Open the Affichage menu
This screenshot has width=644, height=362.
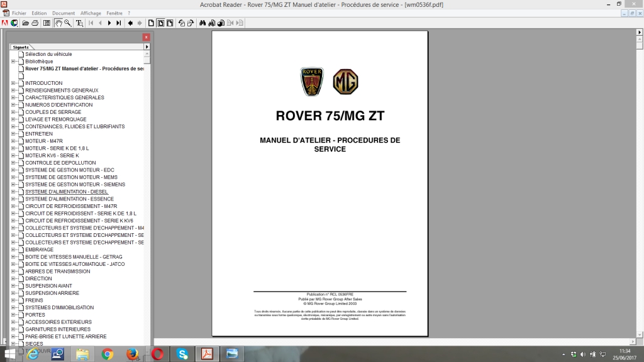(91, 13)
